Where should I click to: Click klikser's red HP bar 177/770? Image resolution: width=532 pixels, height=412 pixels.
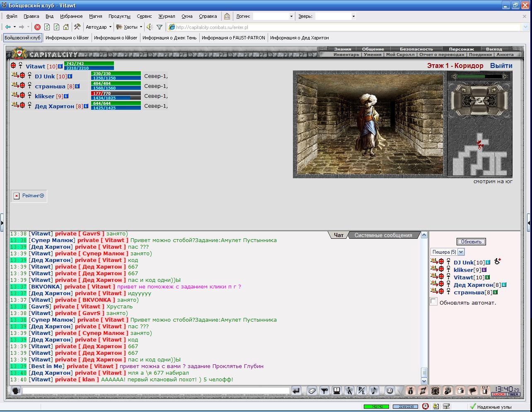point(116,94)
